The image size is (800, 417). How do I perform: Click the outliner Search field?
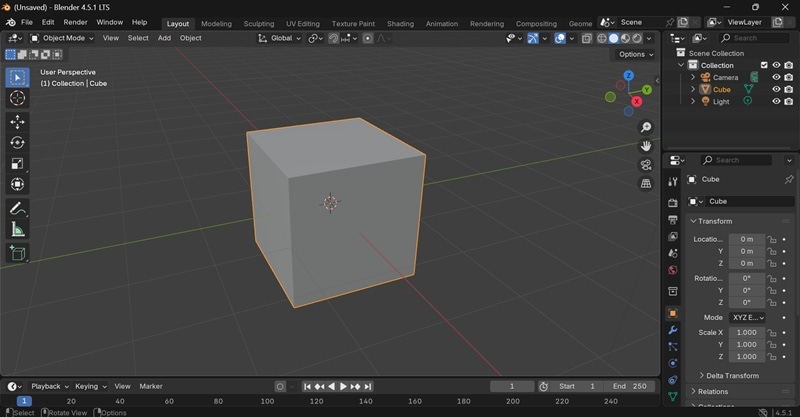pyautogui.click(x=754, y=38)
